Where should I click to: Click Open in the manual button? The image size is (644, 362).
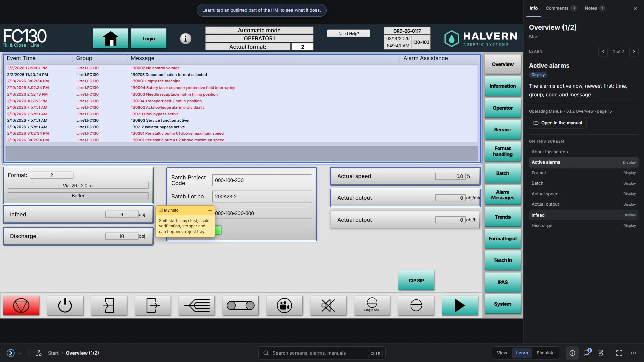[557, 123]
